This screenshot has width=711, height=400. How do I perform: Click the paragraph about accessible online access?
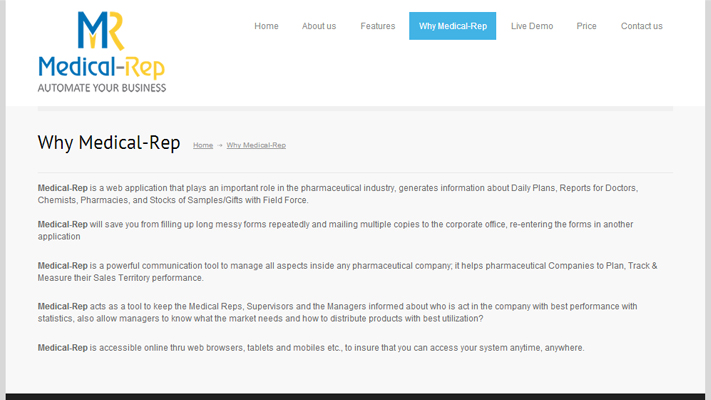(x=311, y=348)
